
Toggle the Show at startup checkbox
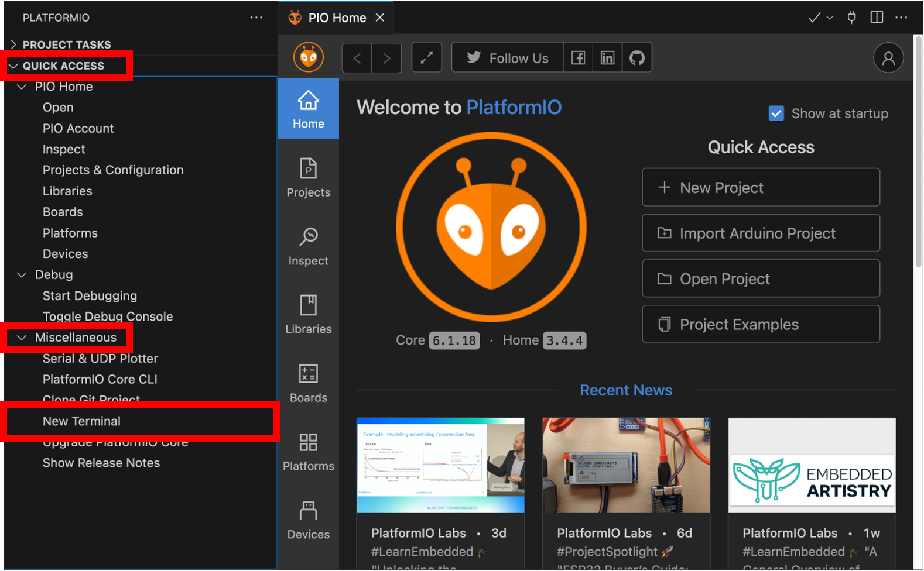tap(776, 113)
